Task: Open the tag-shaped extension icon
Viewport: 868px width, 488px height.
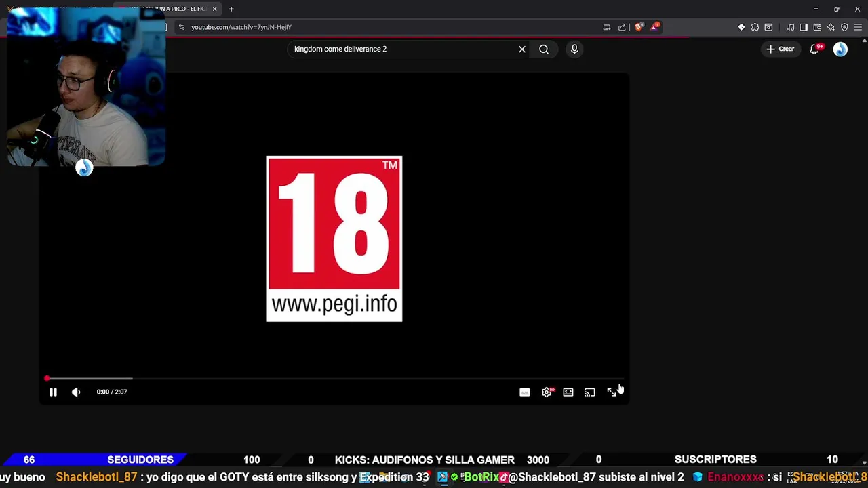Action: (x=741, y=27)
